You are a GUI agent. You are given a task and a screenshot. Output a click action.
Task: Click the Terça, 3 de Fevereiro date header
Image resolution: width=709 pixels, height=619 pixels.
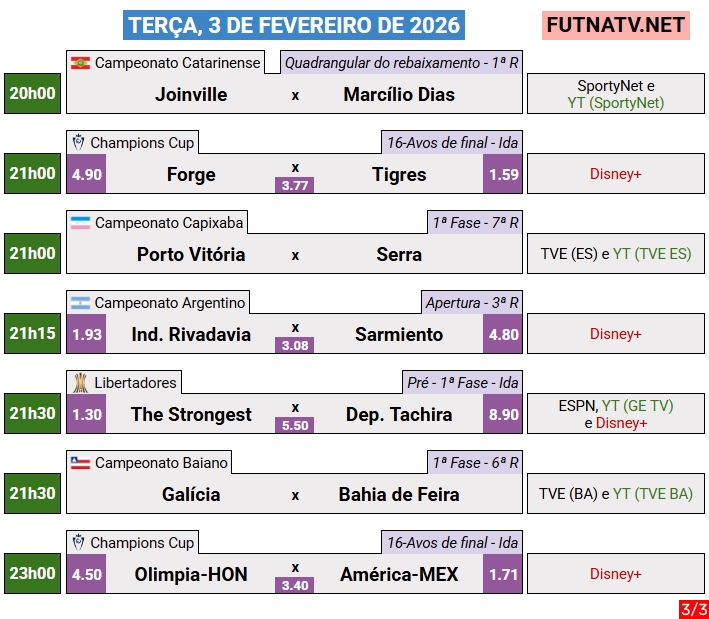click(x=295, y=25)
